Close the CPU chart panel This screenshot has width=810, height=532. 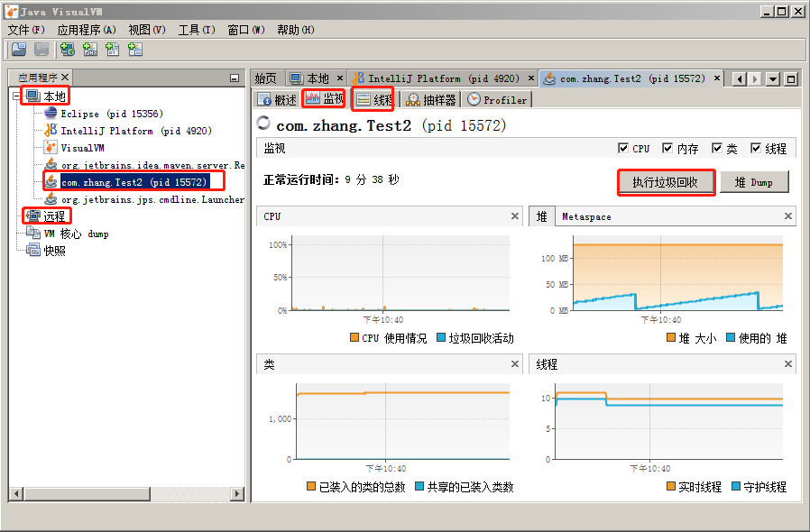(515, 216)
